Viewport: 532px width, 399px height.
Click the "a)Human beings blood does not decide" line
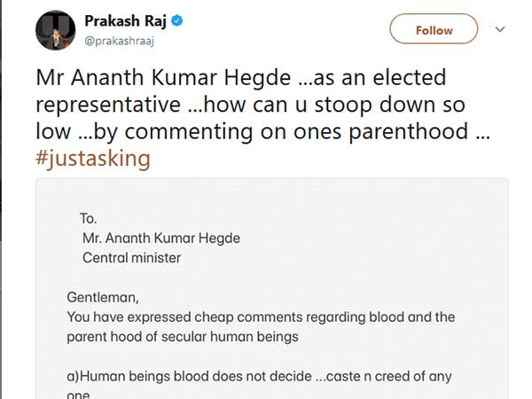pos(259,376)
